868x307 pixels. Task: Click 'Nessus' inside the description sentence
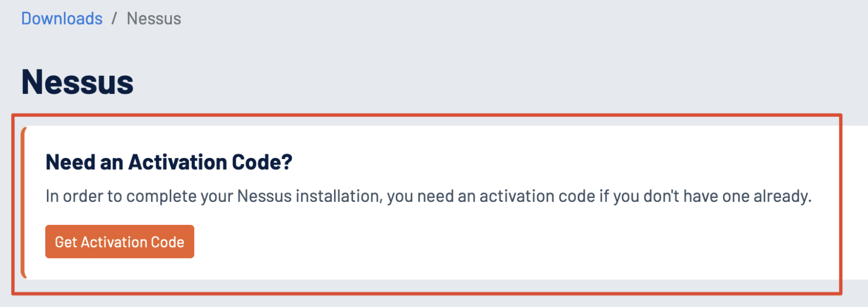click(x=265, y=196)
